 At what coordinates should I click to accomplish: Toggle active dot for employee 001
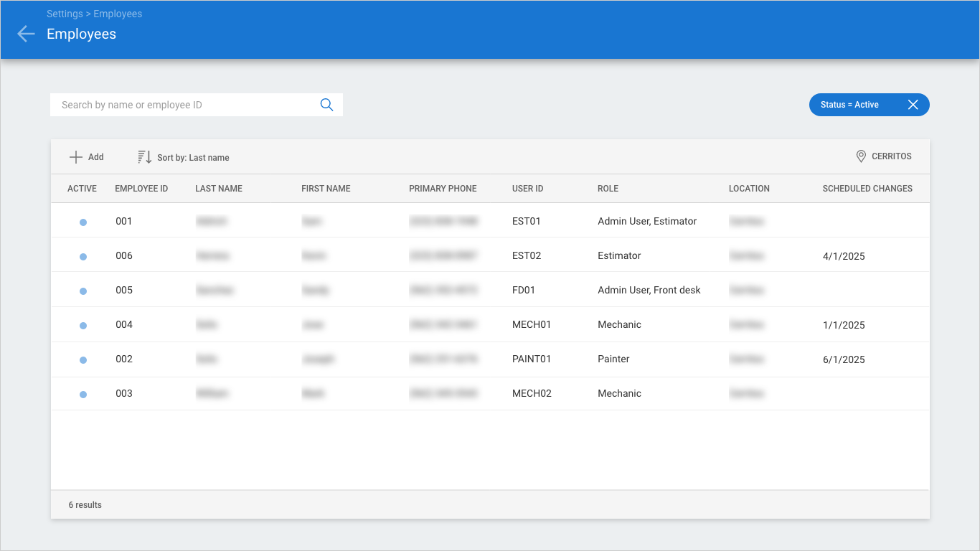(83, 222)
